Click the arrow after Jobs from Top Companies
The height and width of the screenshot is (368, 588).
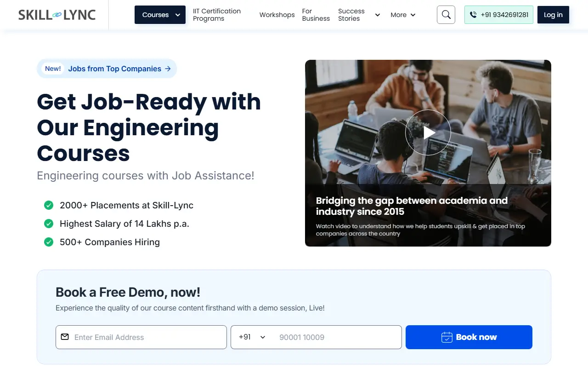click(168, 69)
